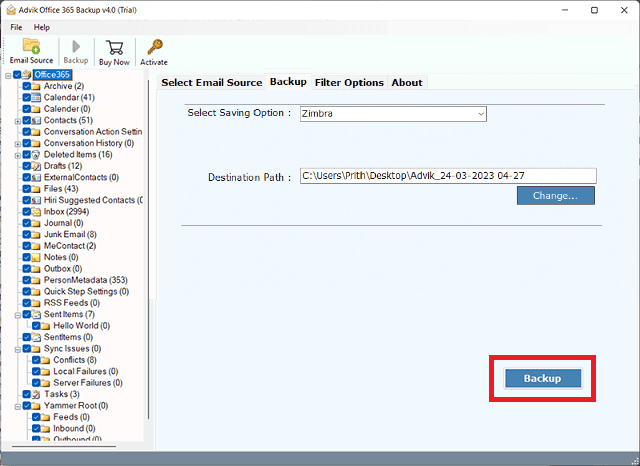The image size is (640, 466).
Task: Switch to Select Email Source tab
Action: (x=211, y=82)
